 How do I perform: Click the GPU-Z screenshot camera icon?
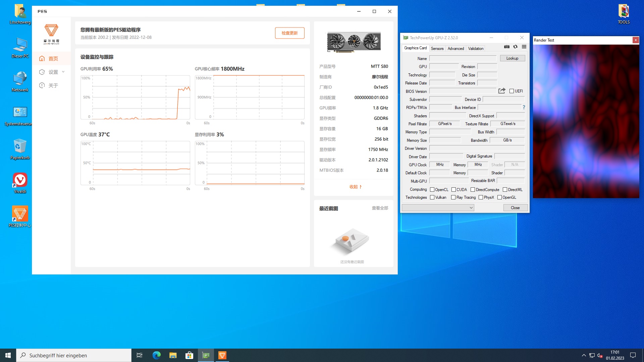[507, 47]
